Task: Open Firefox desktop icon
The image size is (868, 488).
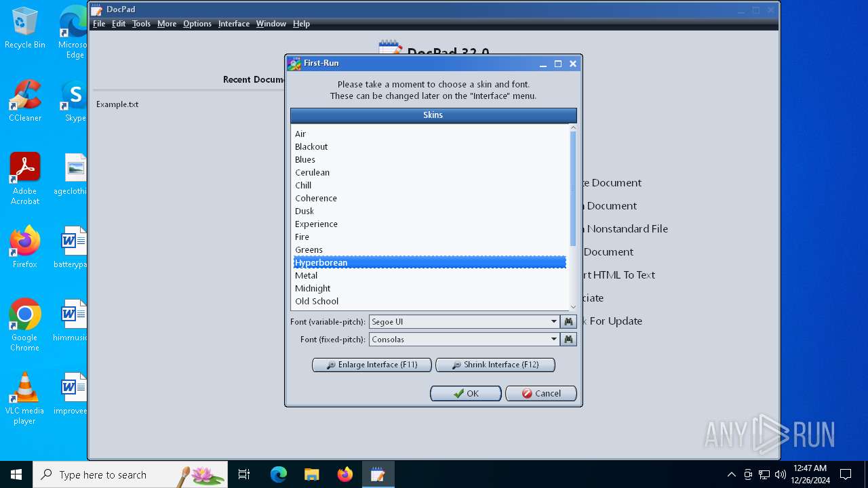Action: pyautogui.click(x=25, y=247)
